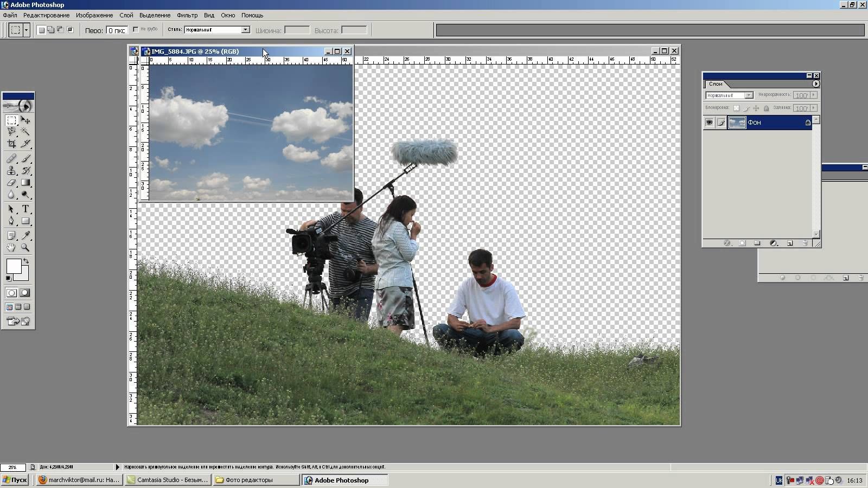Choose the Clone Stamp tool

point(11,170)
